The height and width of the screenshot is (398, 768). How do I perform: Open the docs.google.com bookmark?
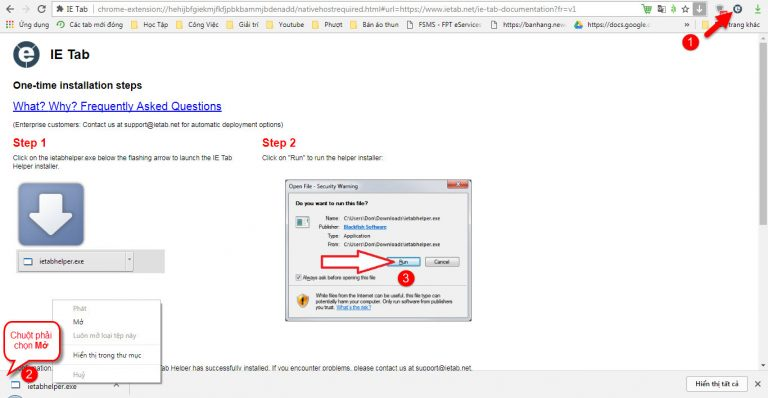coord(613,24)
